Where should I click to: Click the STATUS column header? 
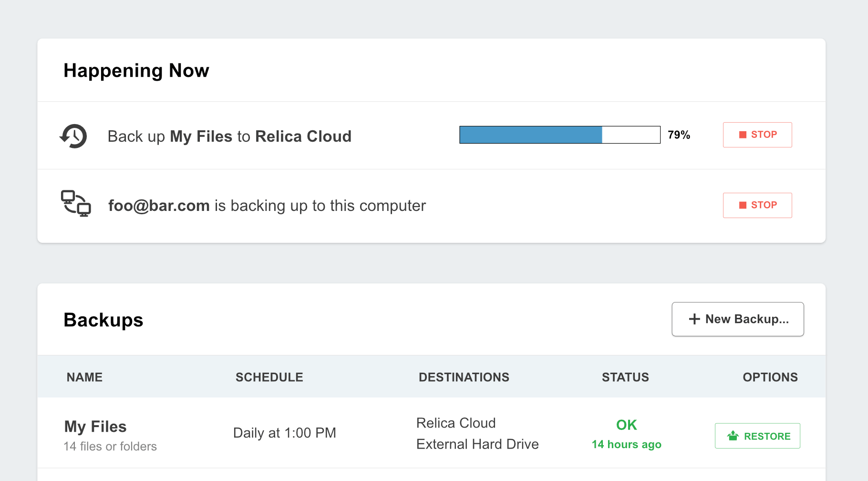[625, 377]
